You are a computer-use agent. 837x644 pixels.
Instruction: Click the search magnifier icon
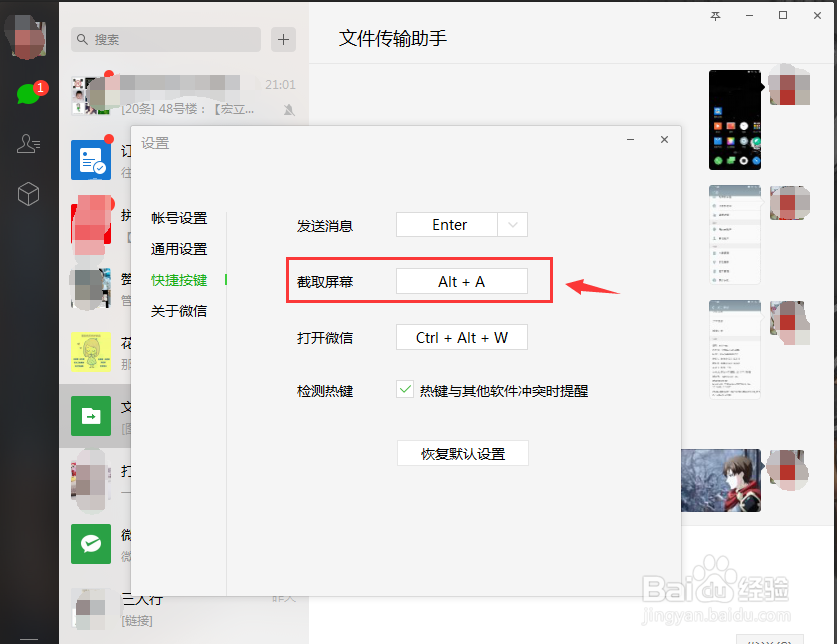(82, 40)
